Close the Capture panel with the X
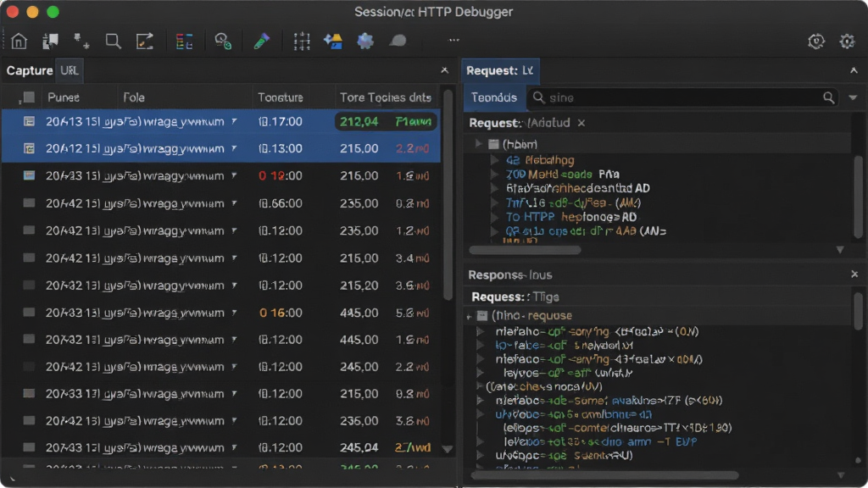 (x=444, y=70)
